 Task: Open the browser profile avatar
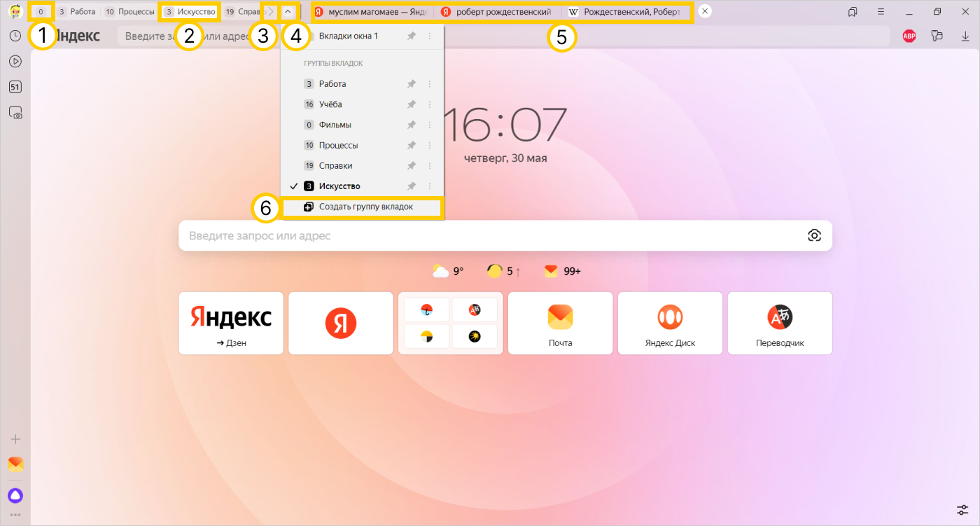[x=15, y=12]
